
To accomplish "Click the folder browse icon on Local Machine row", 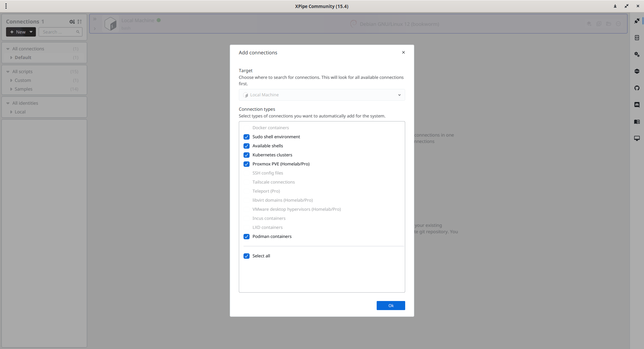I will 608,24.
